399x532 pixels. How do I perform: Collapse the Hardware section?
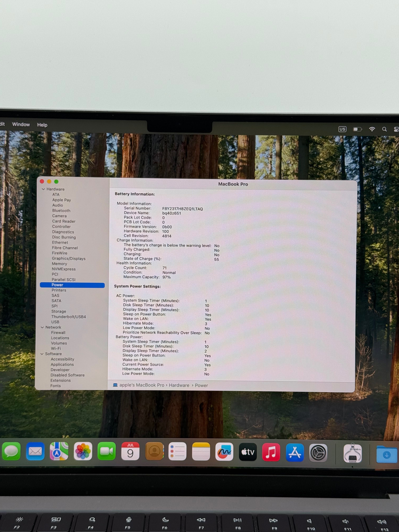coord(43,189)
